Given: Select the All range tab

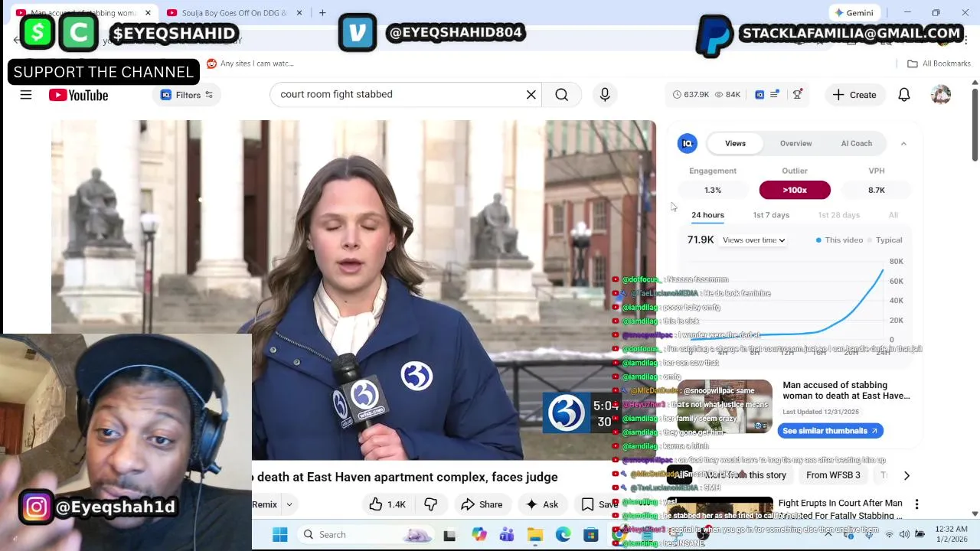Looking at the screenshot, I should (893, 215).
